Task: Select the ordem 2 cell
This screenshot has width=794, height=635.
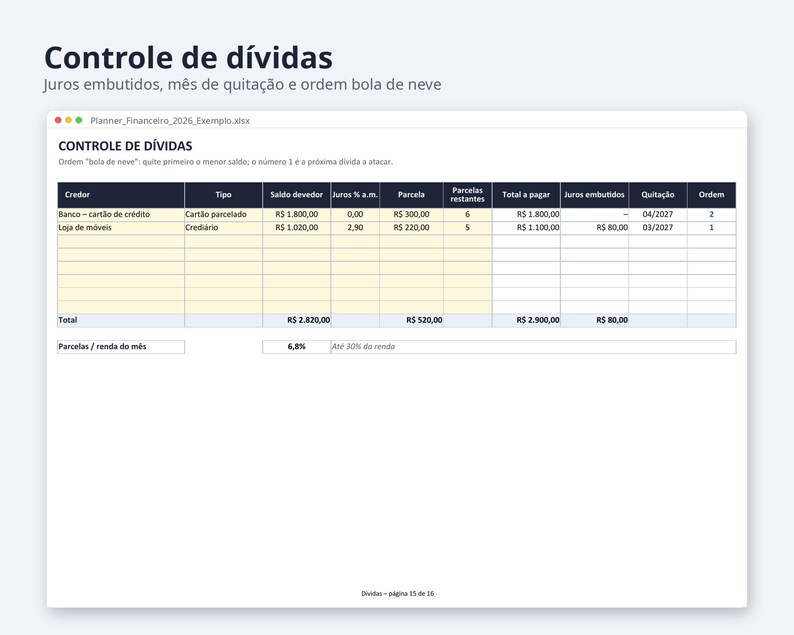Action: click(x=711, y=215)
